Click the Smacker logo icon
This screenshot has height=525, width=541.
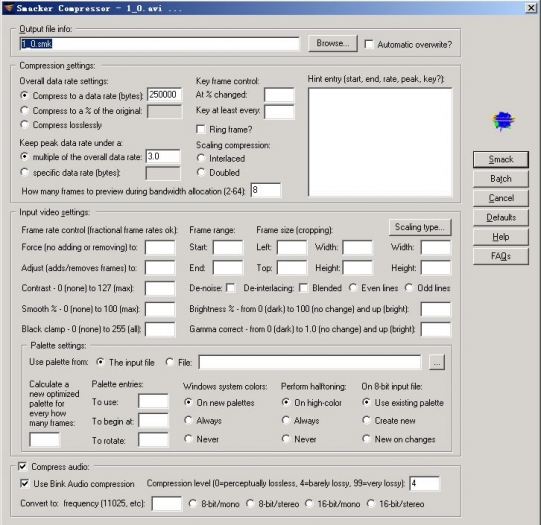(x=503, y=121)
